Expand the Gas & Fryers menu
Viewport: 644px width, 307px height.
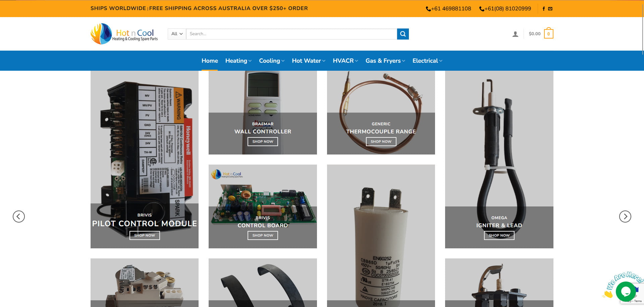coord(385,61)
